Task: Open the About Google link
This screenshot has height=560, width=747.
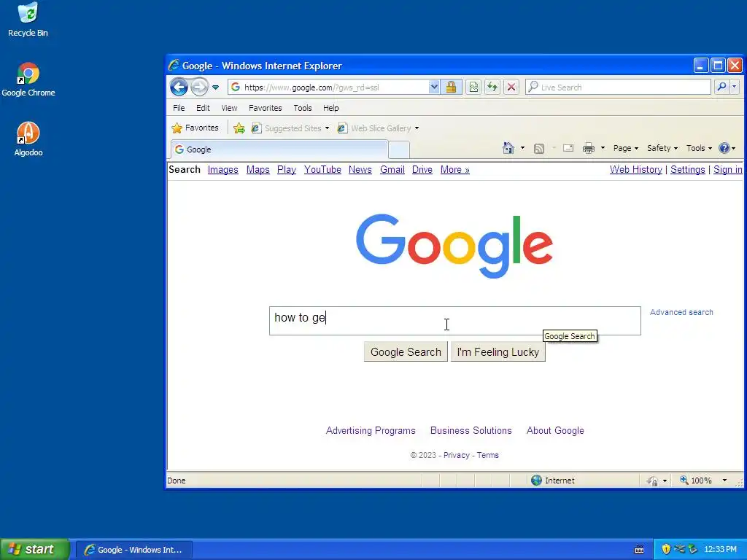Action: [x=555, y=430]
